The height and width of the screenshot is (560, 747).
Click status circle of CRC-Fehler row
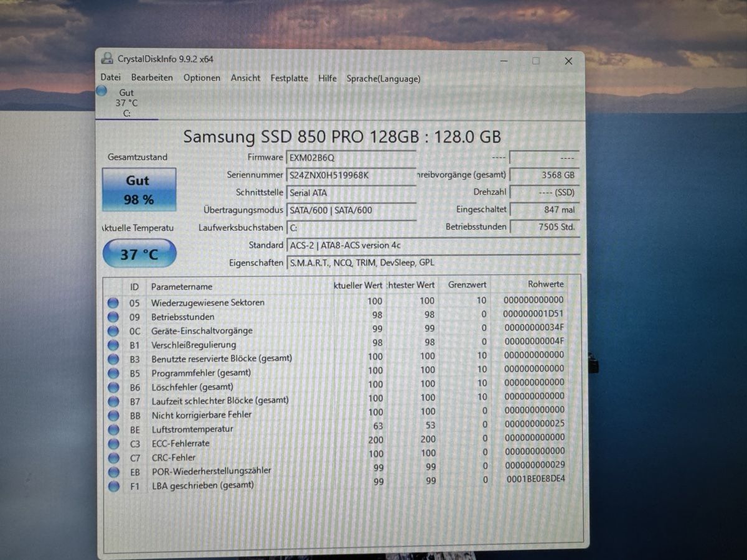pyautogui.click(x=113, y=458)
